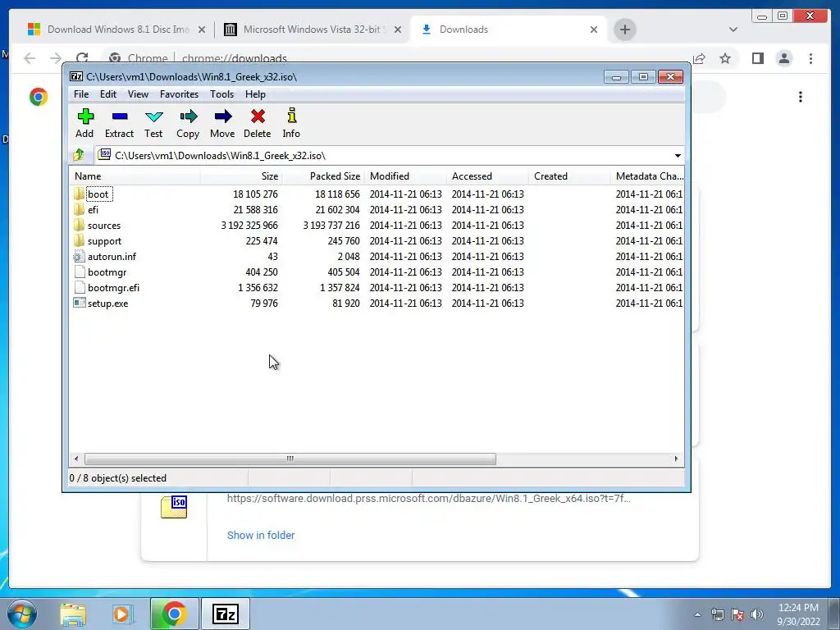Viewport: 840px width, 630px height.
Task: Go up one folder level in 7-Zip
Action: pos(79,155)
